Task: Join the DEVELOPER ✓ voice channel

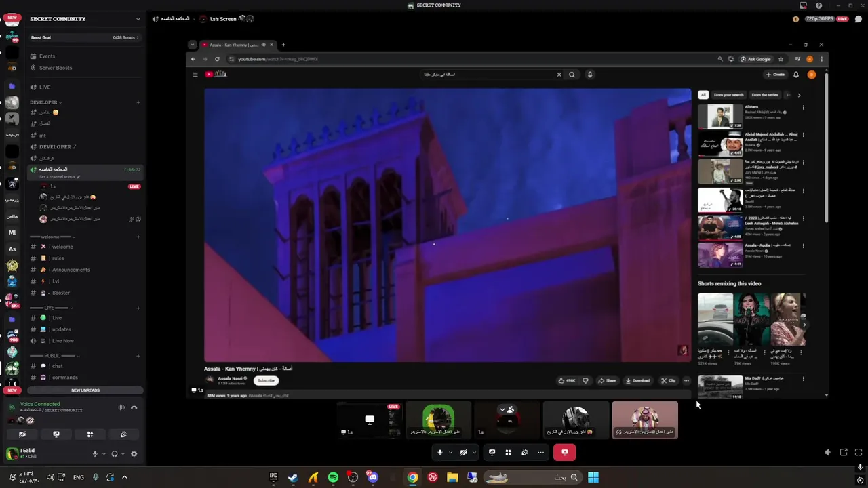Action: (x=85, y=146)
